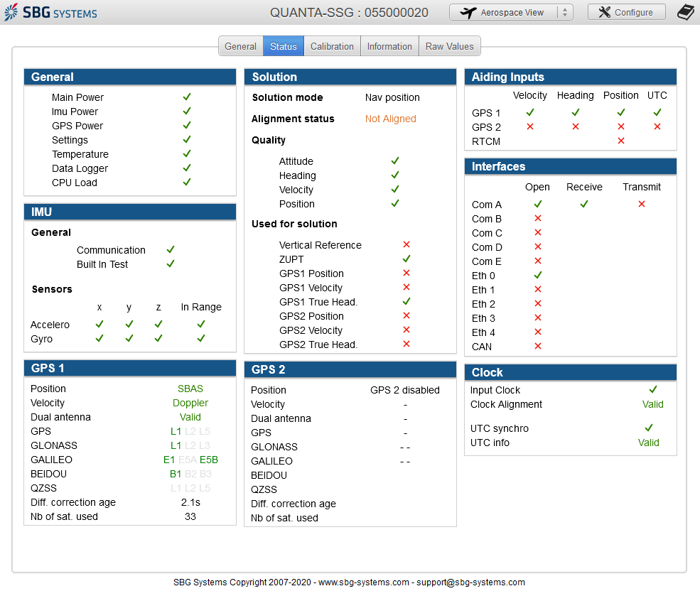This screenshot has width=700, height=591.
Task: Click the UTC info Valid value
Action: coord(648,443)
